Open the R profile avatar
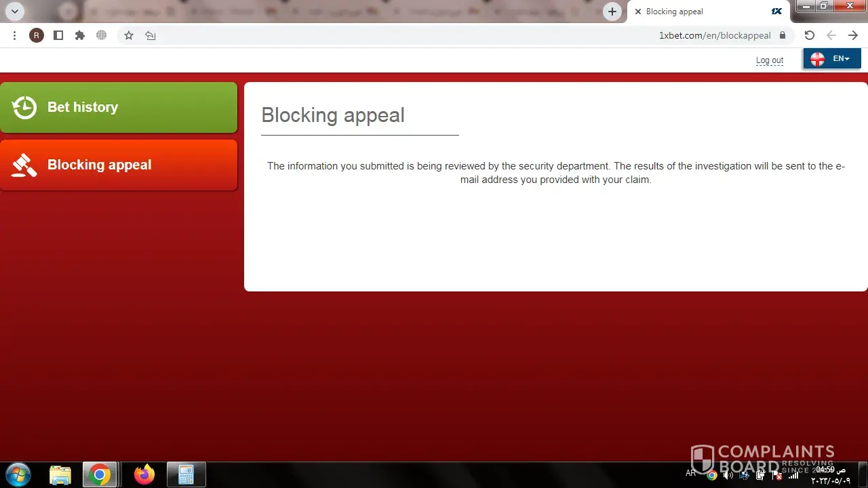 [37, 35]
